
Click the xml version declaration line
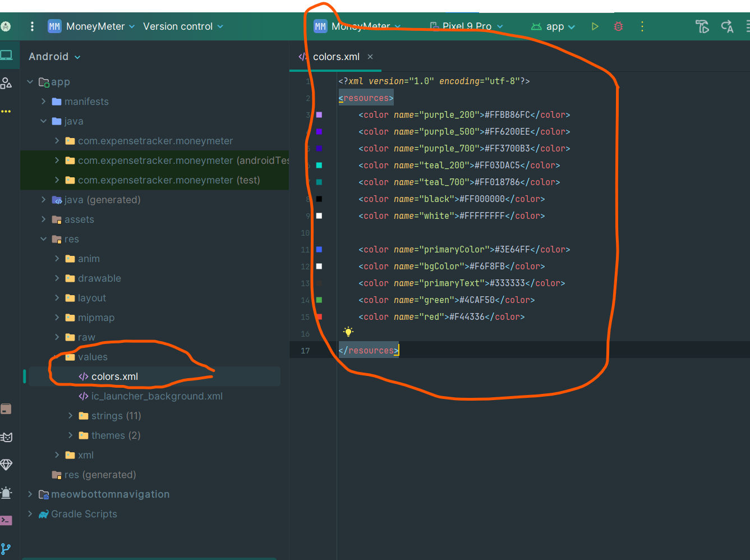(x=434, y=81)
